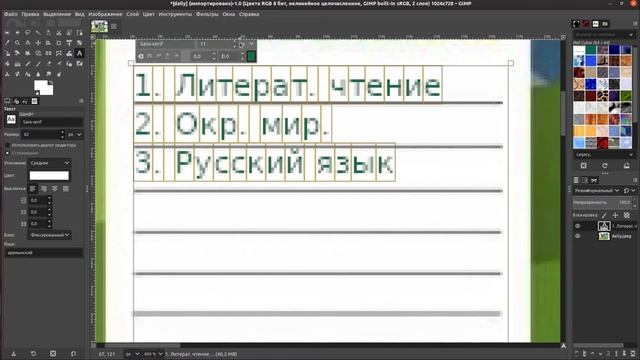The image size is (640, 360).
Task: Swap foreground and background colors
Action: [x=51, y=82]
